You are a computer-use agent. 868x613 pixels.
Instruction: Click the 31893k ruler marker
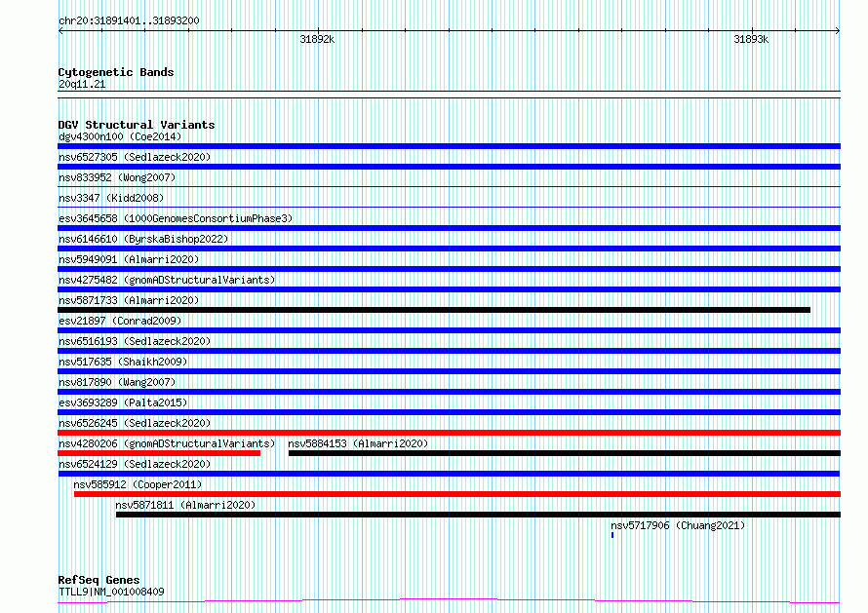(751, 39)
